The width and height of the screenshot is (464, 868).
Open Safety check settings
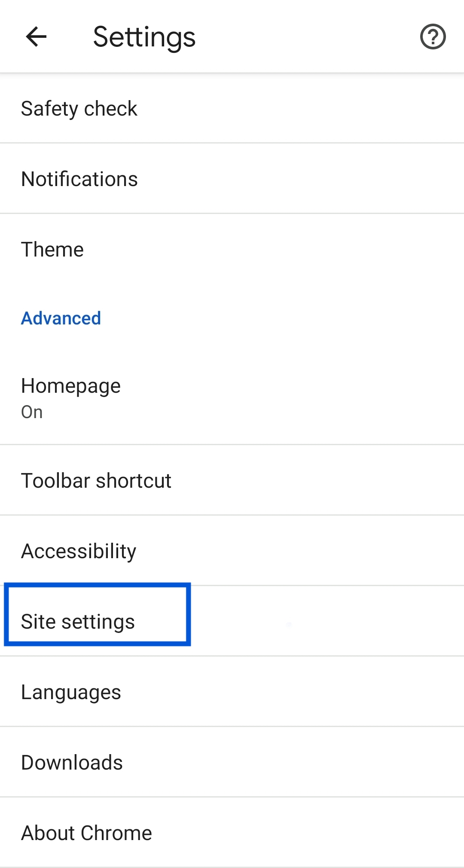232,108
